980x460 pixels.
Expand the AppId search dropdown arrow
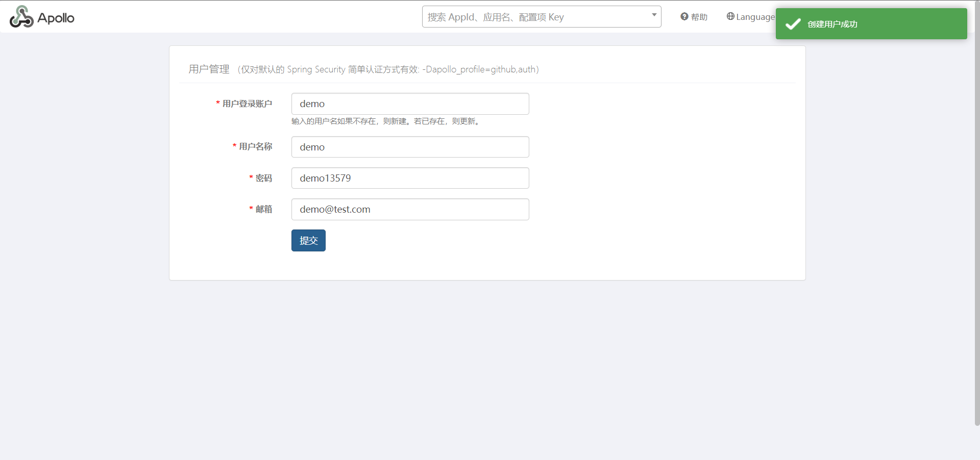(654, 15)
